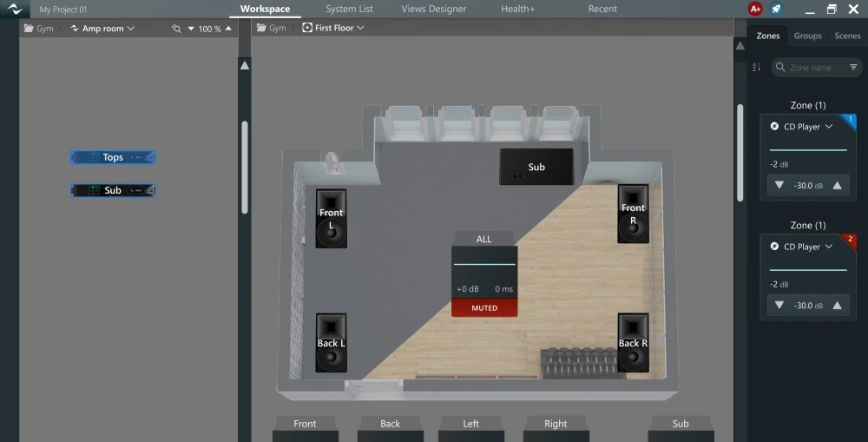Image resolution: width=868 pixels, height=442 pixels.
Task: Click the sort zones icon
Action: [756, 67]
